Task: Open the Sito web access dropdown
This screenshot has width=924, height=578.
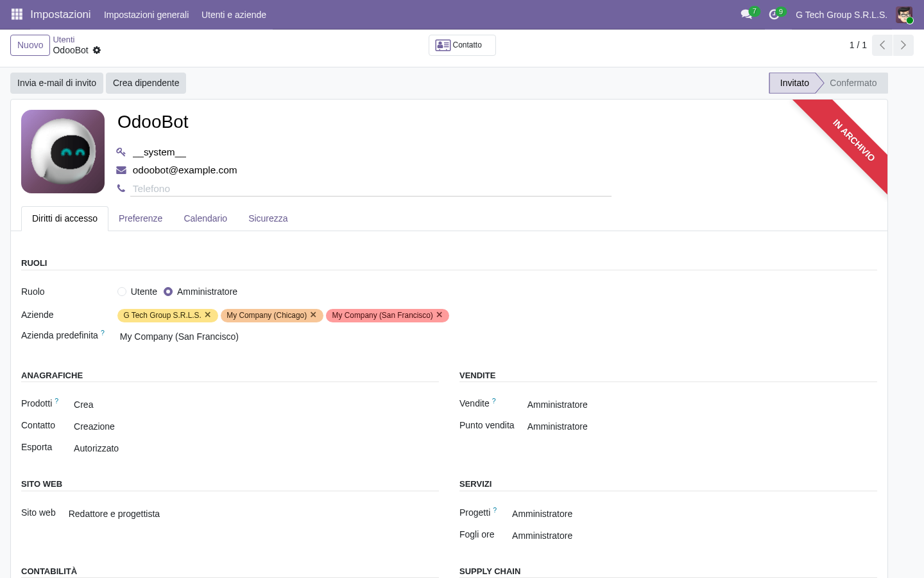Action: coord(253,514)
